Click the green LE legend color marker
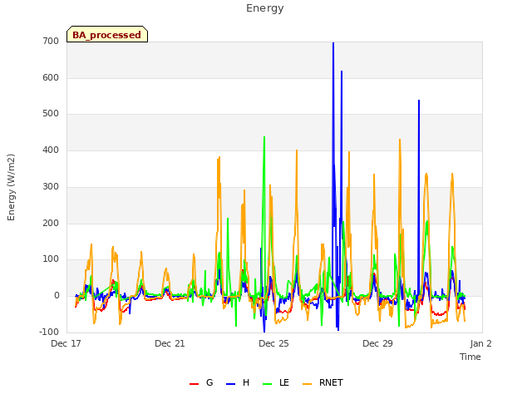532x399 pixels. (x=268, y=384)
